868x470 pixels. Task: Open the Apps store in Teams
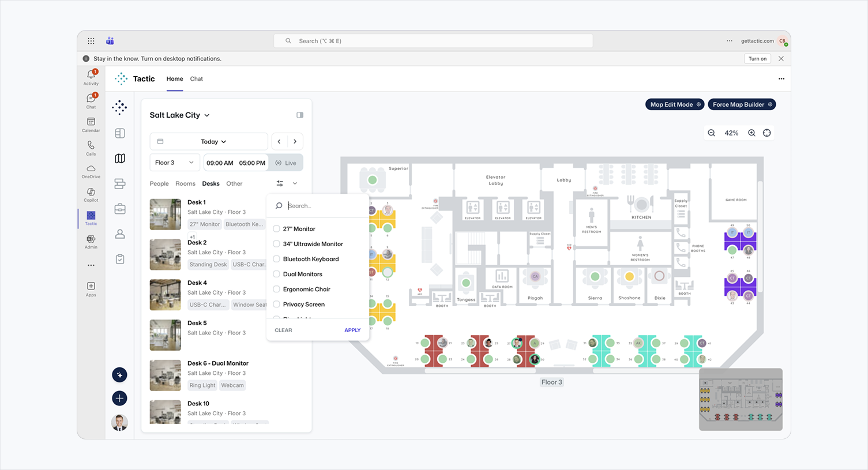click(91, 289)
